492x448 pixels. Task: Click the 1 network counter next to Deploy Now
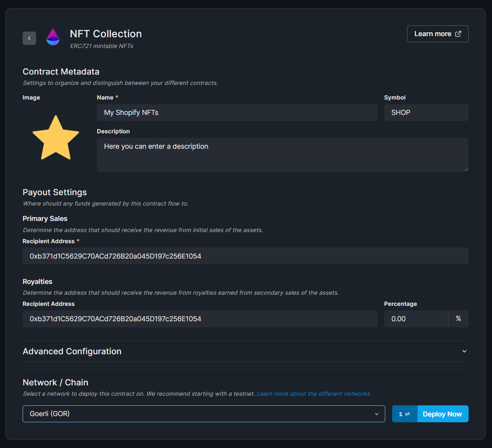click(x=401, y=414)
